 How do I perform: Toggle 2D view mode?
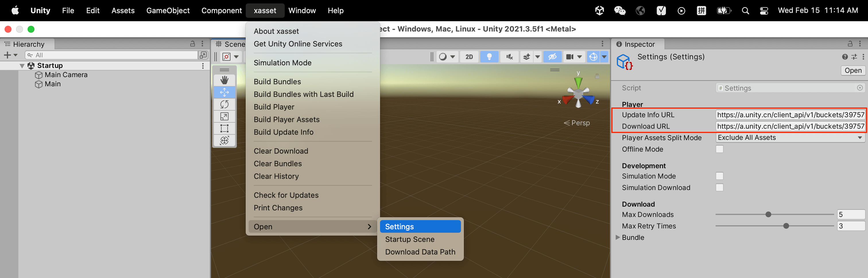(x=469, y=57)
